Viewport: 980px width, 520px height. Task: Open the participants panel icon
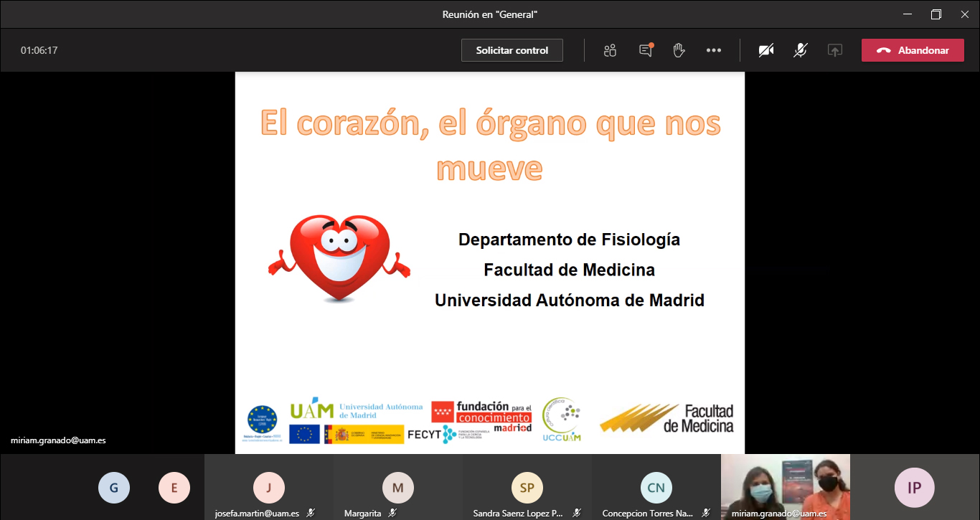click(610, 50)
